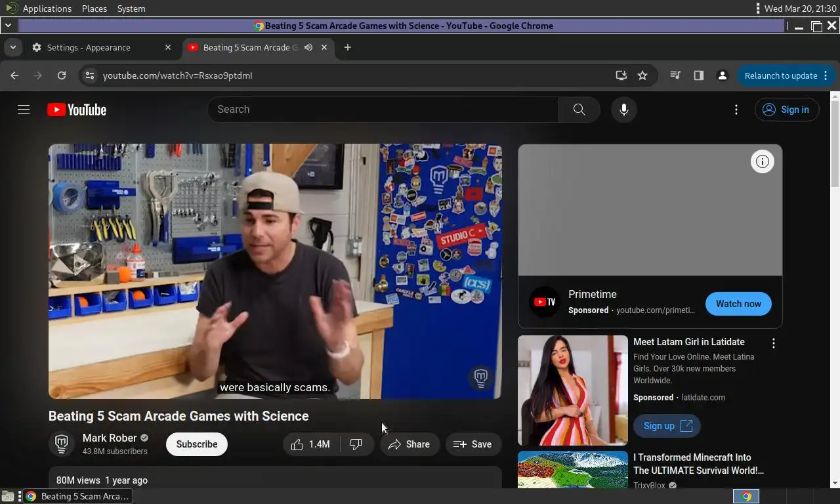The width and height of the screenshot is (840, 504).
Task: Open Mark Rober channel avatar
Action: [62, 444]
